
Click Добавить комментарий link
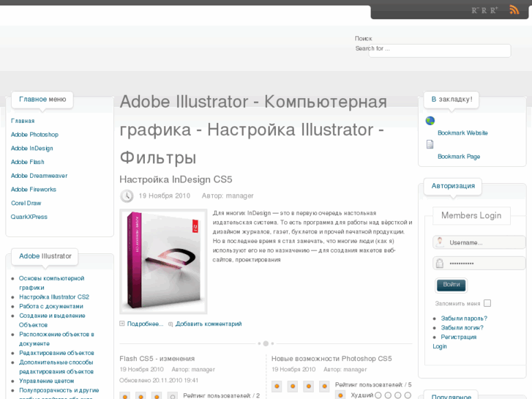(209, 324)
